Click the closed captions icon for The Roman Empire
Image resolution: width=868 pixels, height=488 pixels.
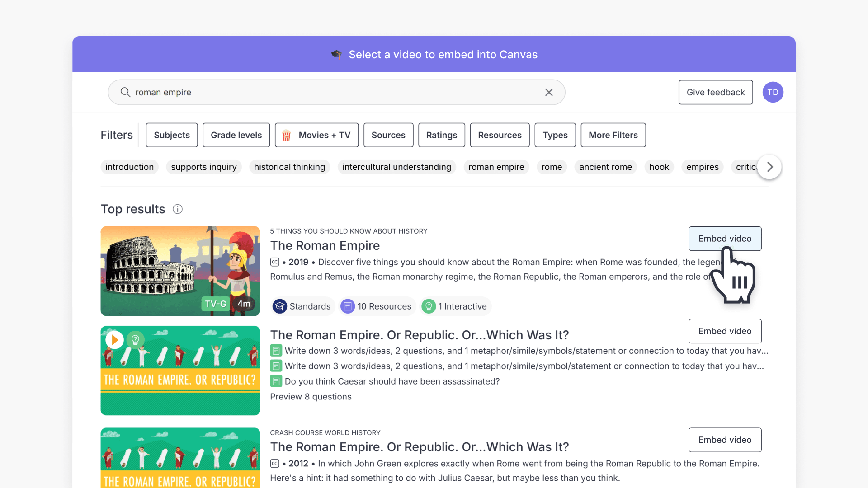(274, 262)
